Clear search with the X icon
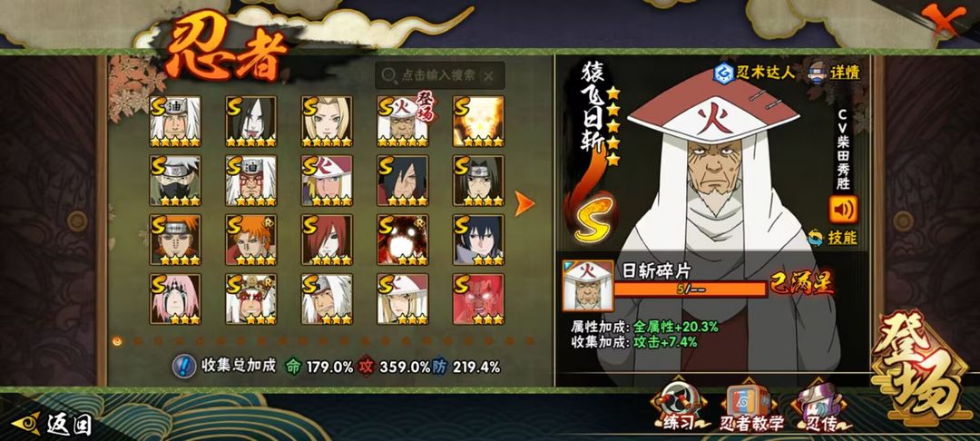Image resolution: width=980 pixels, height=441 pixels. pos(489,76)
